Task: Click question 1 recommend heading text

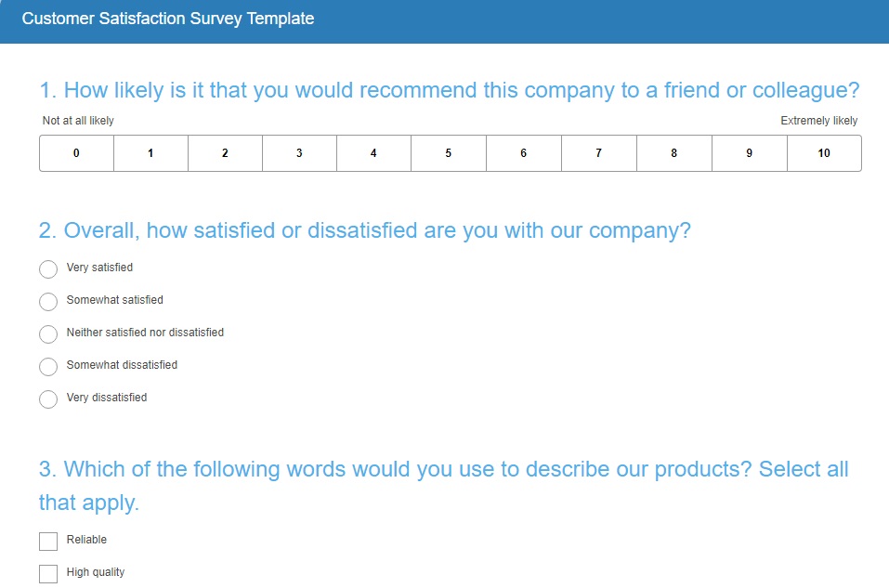Action: (x=449, y=91)
